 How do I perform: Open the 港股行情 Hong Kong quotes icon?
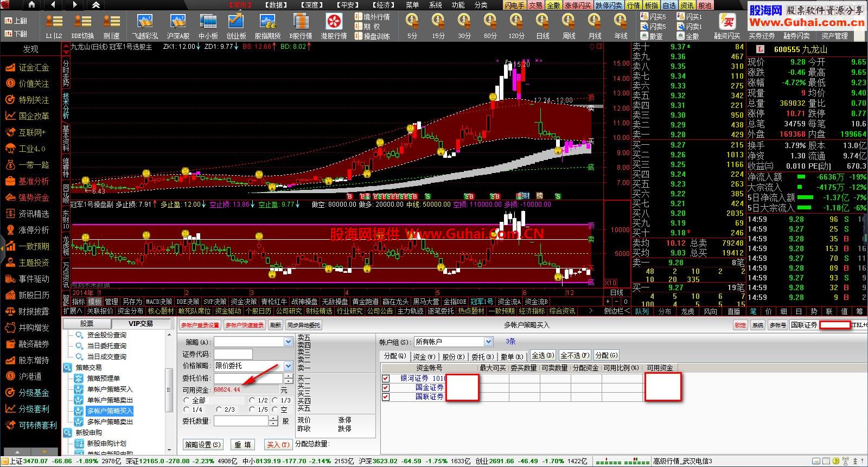click(x=334, y=26)
